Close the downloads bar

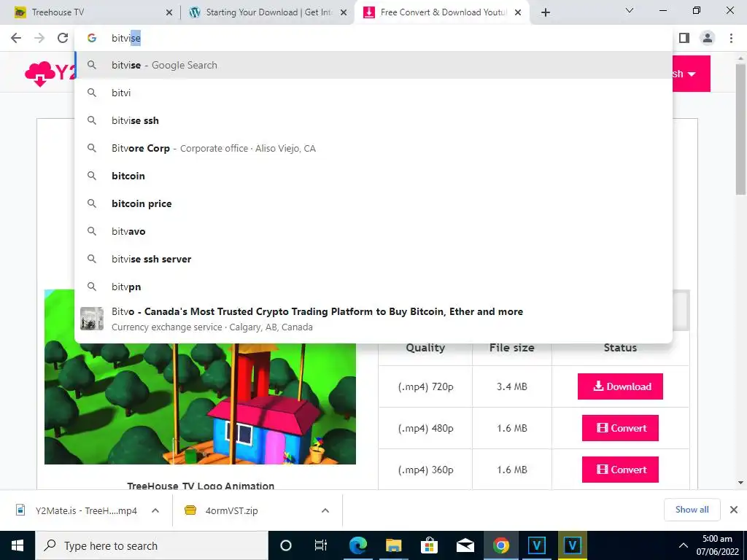[734, 510]
